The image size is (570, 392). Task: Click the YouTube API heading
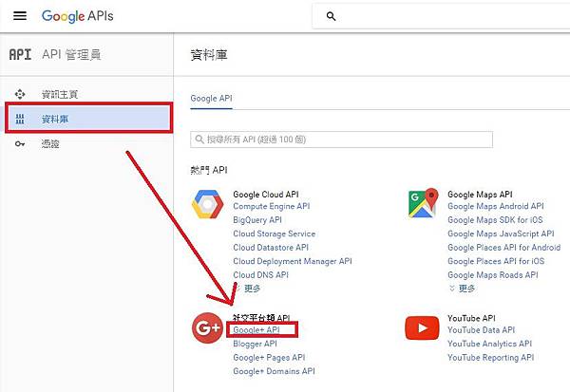471,318
